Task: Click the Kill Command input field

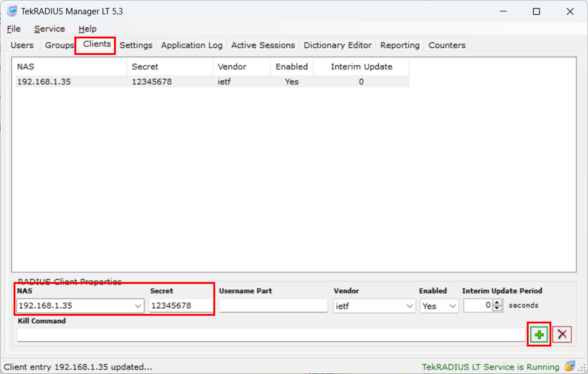Action: [271, 335]
